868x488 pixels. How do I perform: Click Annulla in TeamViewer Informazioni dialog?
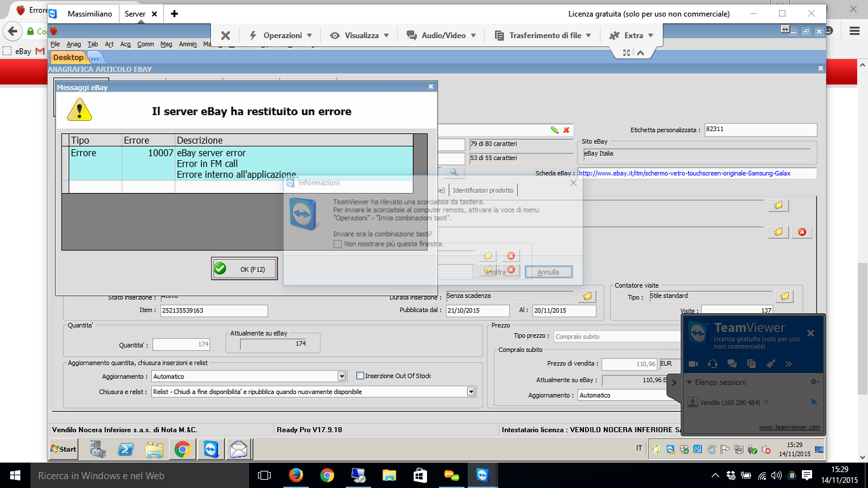[548, 272]
